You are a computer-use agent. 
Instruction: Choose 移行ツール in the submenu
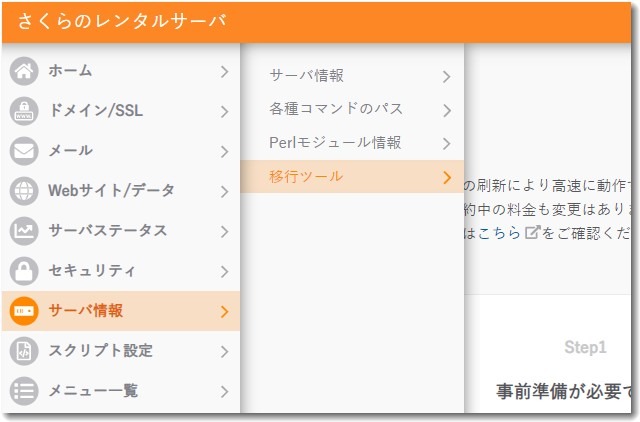(x=352, y=176)
